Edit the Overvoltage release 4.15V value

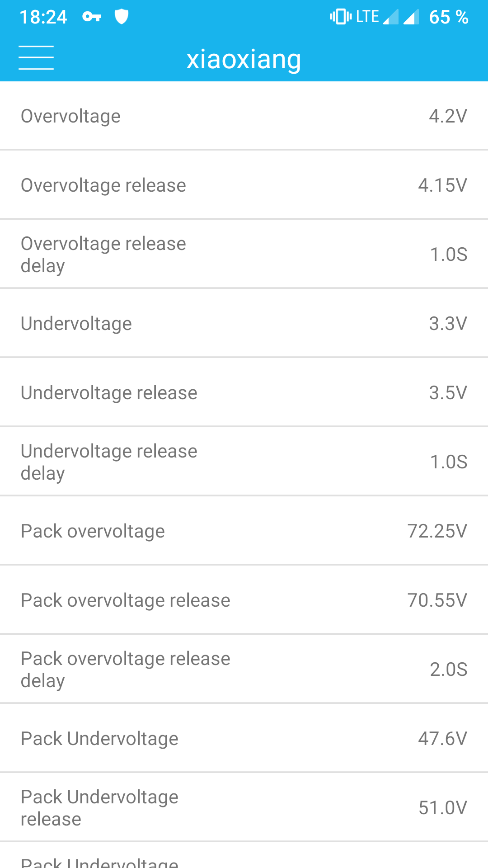pyautogui.click(x=442, y=185)
